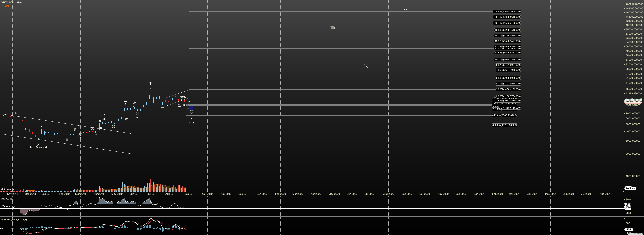Click the MACD(C,EMA,12,26,9) indicator label
The height and width of the screenshot is (235, 644).
[x=14, y=220]
